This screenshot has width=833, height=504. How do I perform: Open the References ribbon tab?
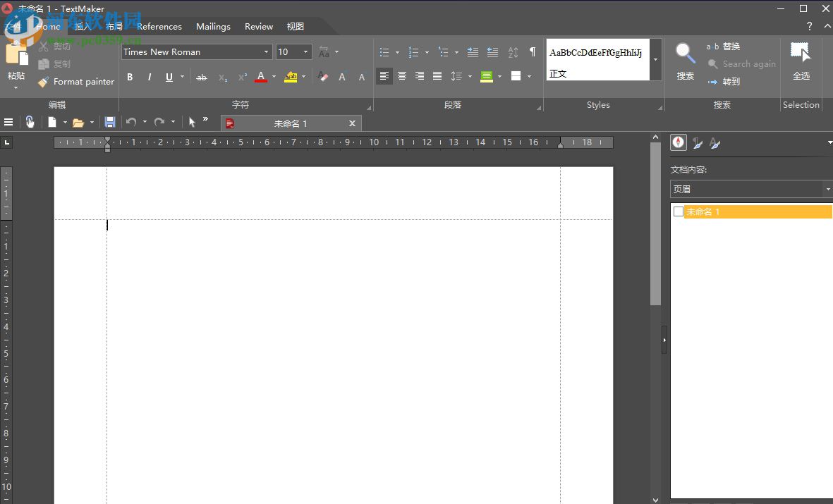point(159,27)
